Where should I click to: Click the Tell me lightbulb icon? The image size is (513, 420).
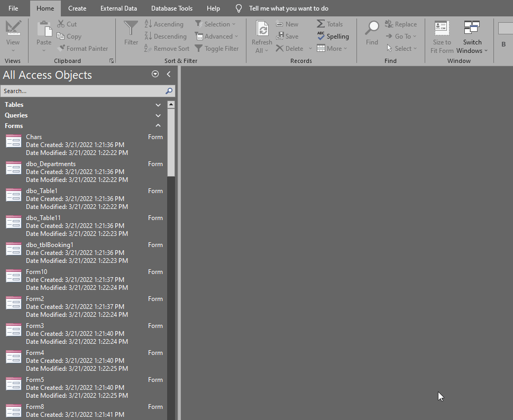tap(239, 8)
